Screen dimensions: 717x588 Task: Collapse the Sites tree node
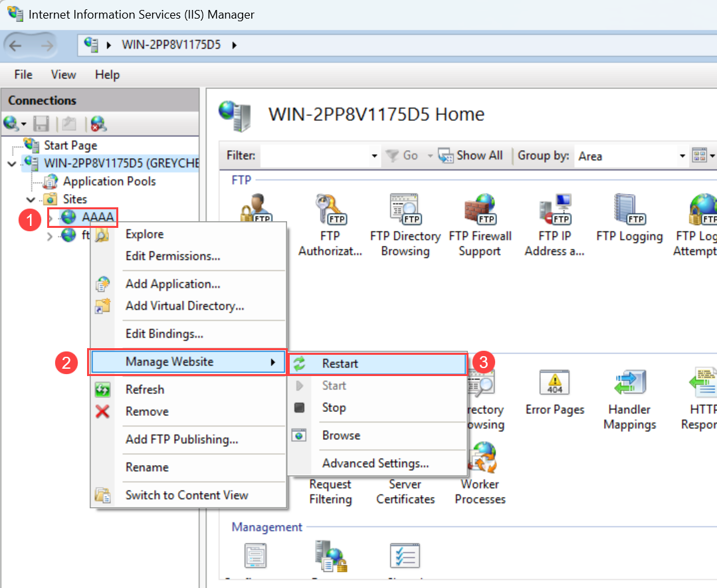click(x=31, y=199)
